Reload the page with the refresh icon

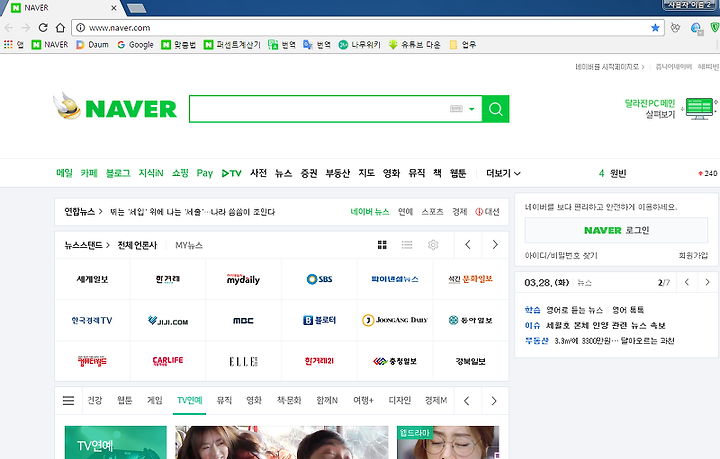[43, 28]
